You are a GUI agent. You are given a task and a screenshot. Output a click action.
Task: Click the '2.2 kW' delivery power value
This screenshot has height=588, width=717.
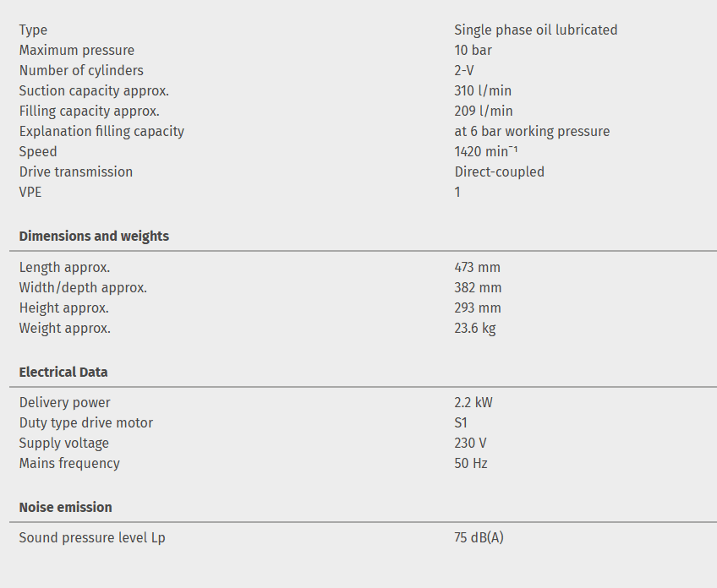coord(473,403)
